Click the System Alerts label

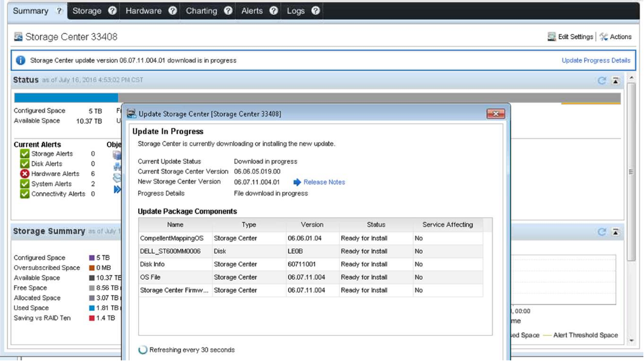point(52,184)
